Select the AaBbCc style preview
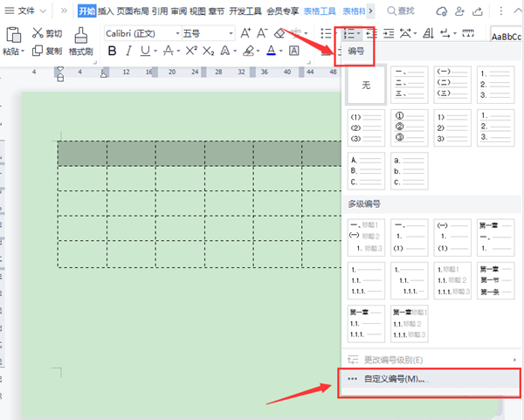This screenshot has width=524, height=420. coord(505,36)
